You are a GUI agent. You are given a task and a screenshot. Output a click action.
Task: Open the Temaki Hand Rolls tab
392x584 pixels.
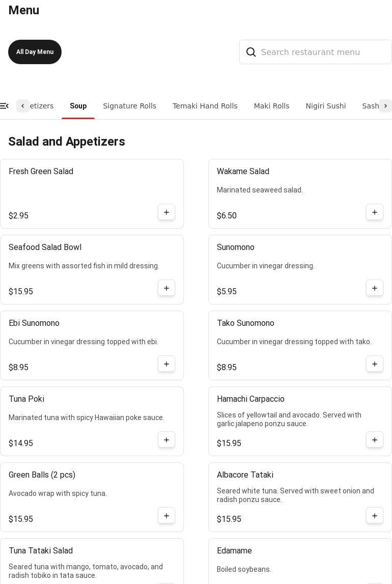(205, 106)
